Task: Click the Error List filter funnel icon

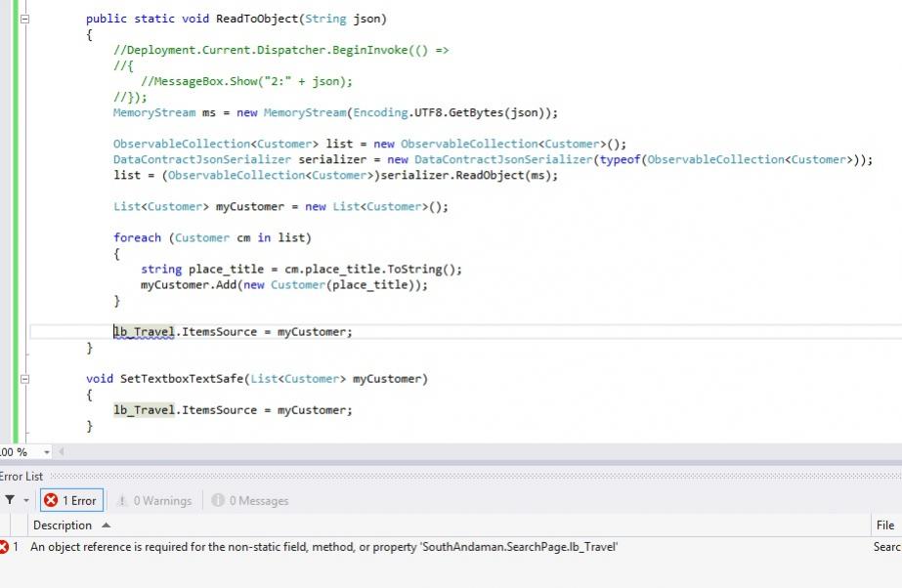Action: (x=10, y=500)
